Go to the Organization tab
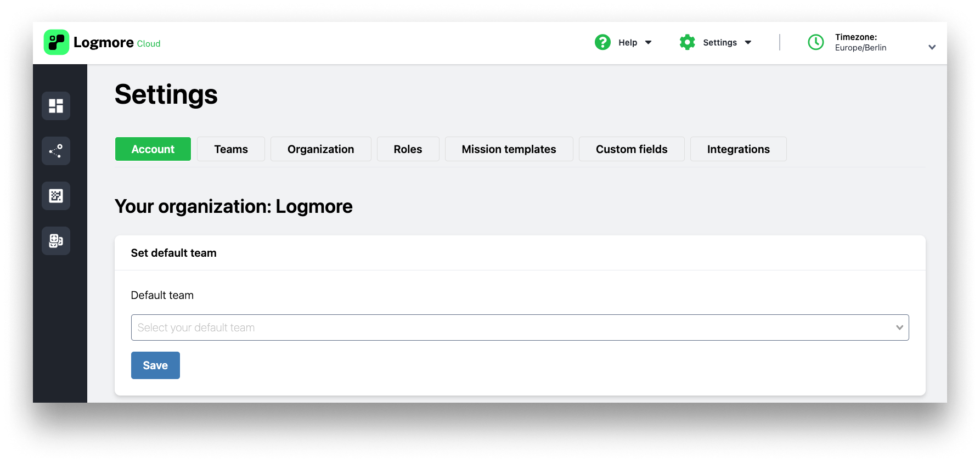Viewport: 980px width, 463px height. tap(320, 149)
